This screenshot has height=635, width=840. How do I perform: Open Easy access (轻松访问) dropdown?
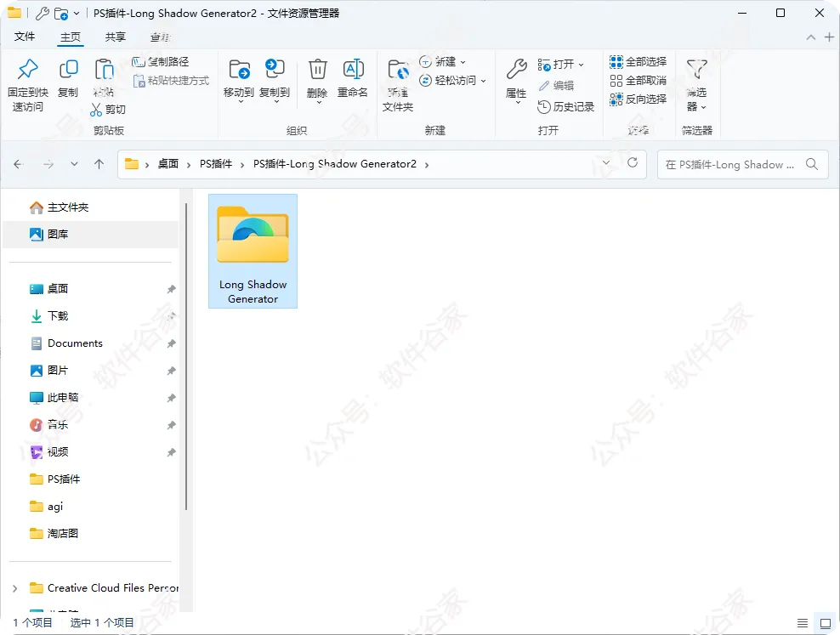(452, 80)
